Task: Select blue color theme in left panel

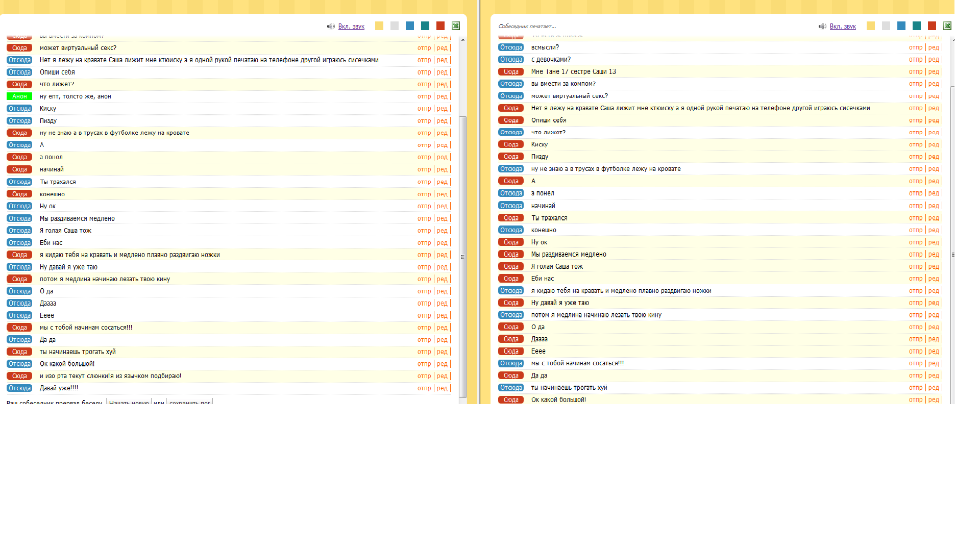Action: (410, 26)
